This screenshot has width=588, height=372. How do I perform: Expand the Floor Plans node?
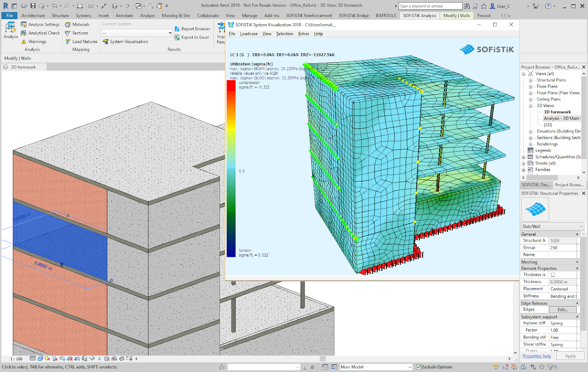pyautogui.click(x=531, y=87)
